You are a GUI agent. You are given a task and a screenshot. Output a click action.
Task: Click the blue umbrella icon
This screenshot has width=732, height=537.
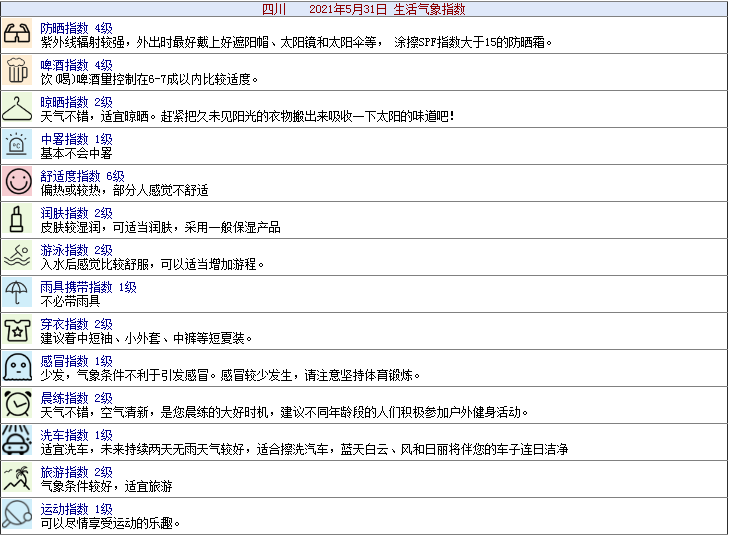tap(18, 294)
